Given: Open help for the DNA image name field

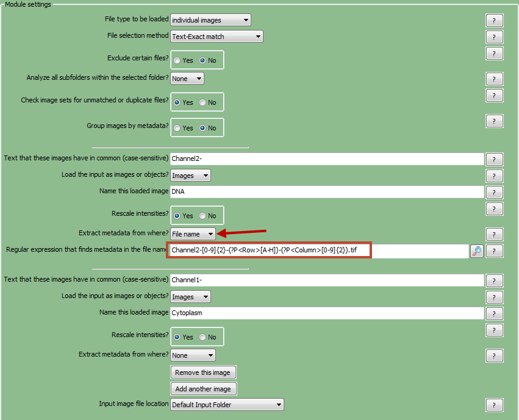Looking at the screenshot, I should (494, 193).
